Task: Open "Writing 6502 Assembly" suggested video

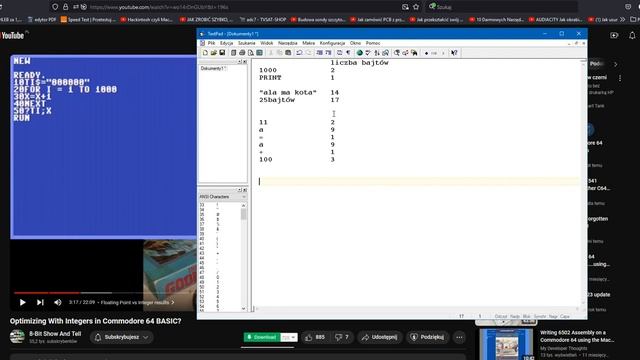Action: [577, 336]
